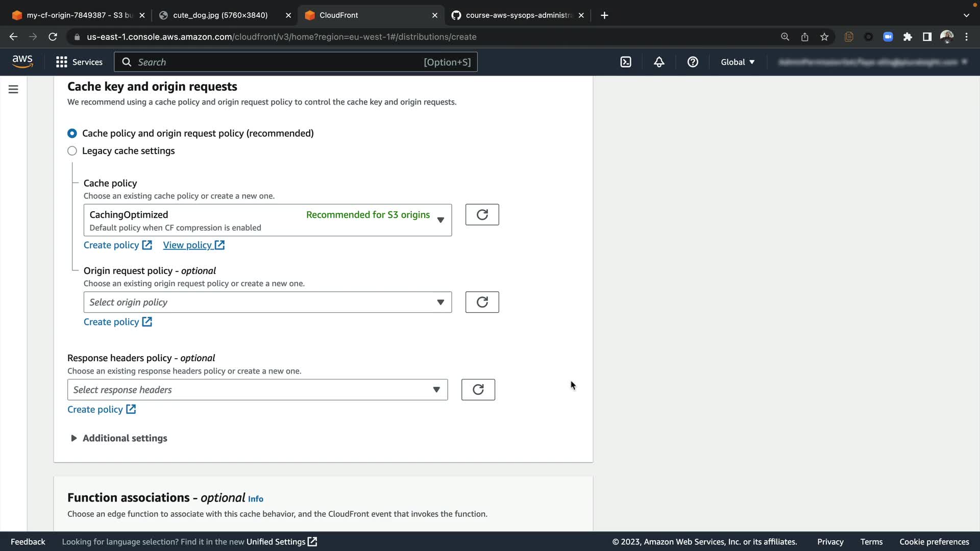Viewport: 980px width, 551px height.
Task: Select Legacy cache settings option
Action: pos(72,151)
